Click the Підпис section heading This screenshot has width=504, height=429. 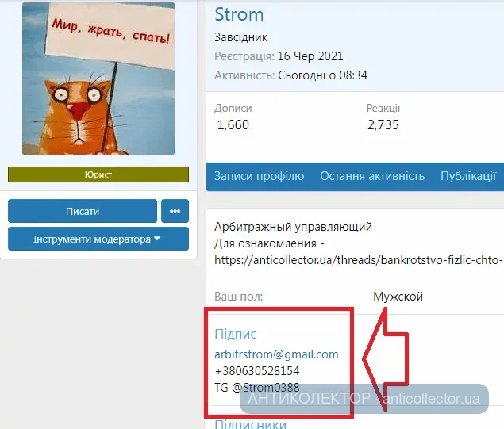[236, 334]
